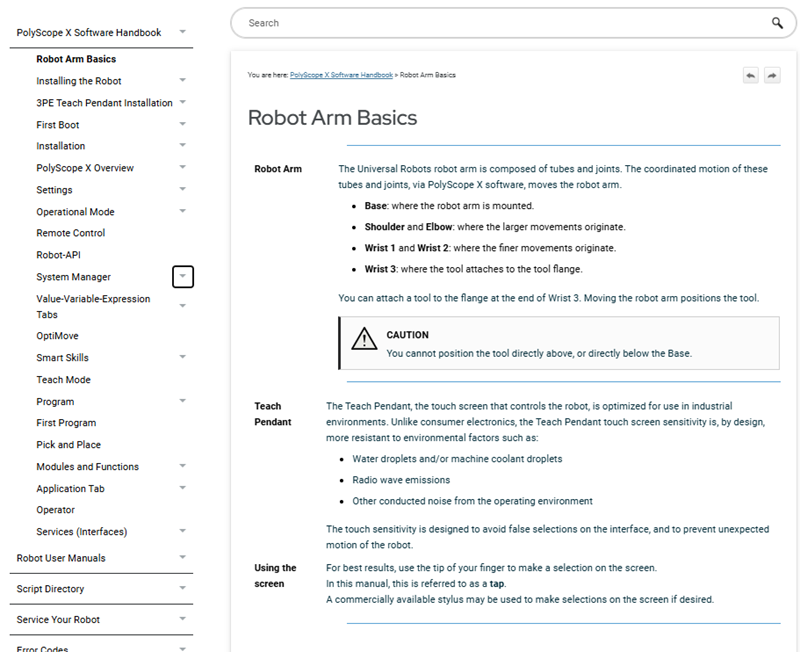Open the Services (Interfaces) topic
Viewport: 800px width, 652px height.
tap(82, 532)
